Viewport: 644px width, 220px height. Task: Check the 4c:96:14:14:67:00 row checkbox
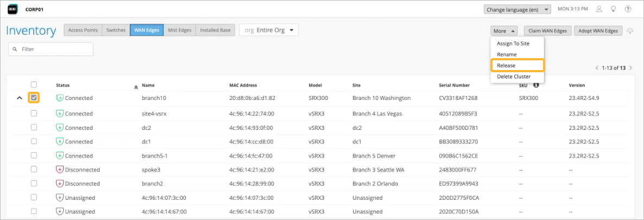(34, 211)
